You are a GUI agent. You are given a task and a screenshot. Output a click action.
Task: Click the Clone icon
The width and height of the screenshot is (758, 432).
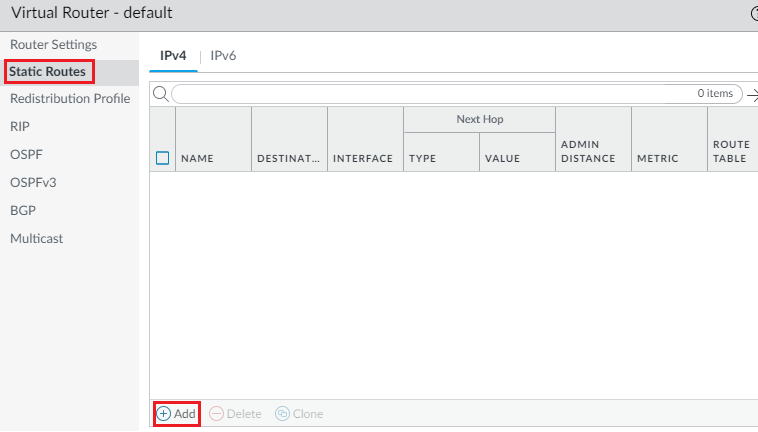click(x=282, y=414)
